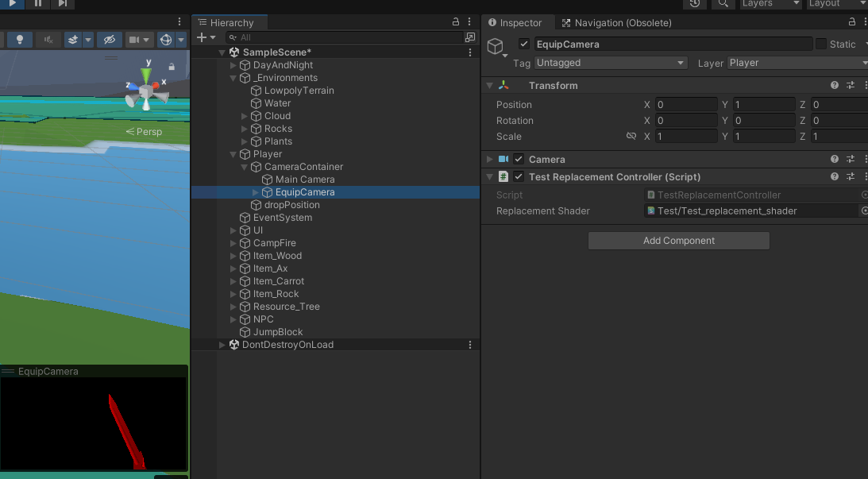Open the global search magnifier icon
868x479 pixels.
723,3
